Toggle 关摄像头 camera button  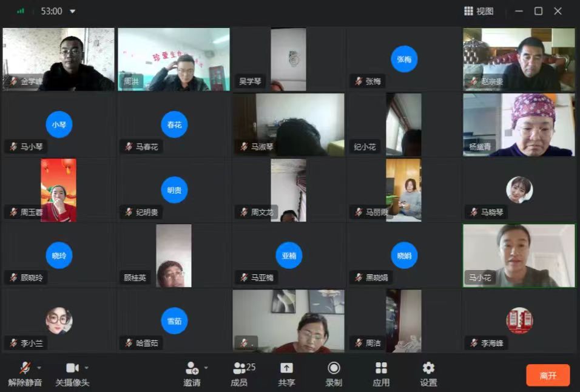click(72, 373)
